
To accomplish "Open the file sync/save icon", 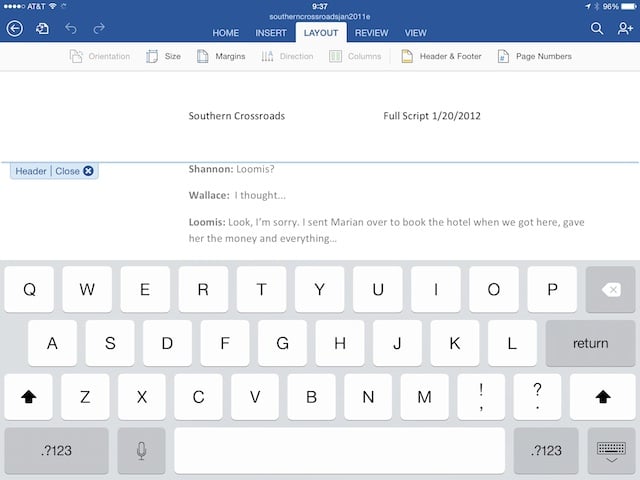I will (x=42, y=29).
